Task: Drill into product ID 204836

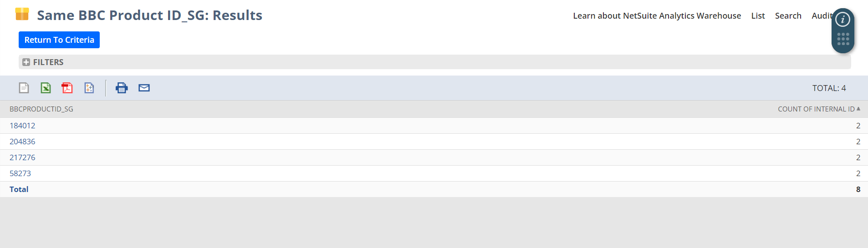Action: (22, 142)
